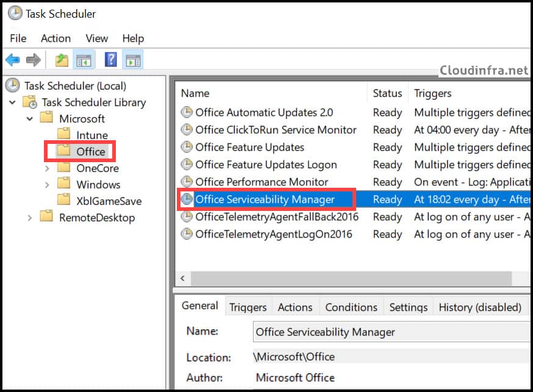The image size is (533, 392).
Task: Select OfficeTelemetryAgentLogOn2016 task name
Action: tap(274, 233)
